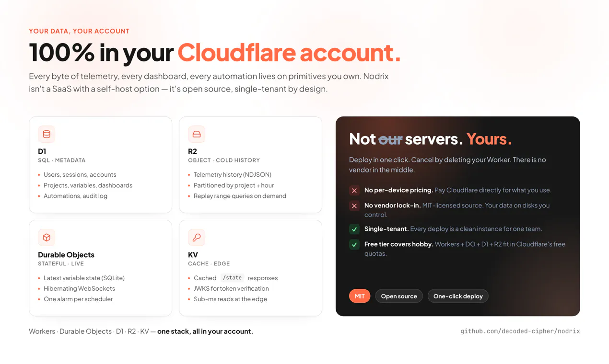Click the Open source pill
Viewport: 609px width, 364px height.
(399, 296)
